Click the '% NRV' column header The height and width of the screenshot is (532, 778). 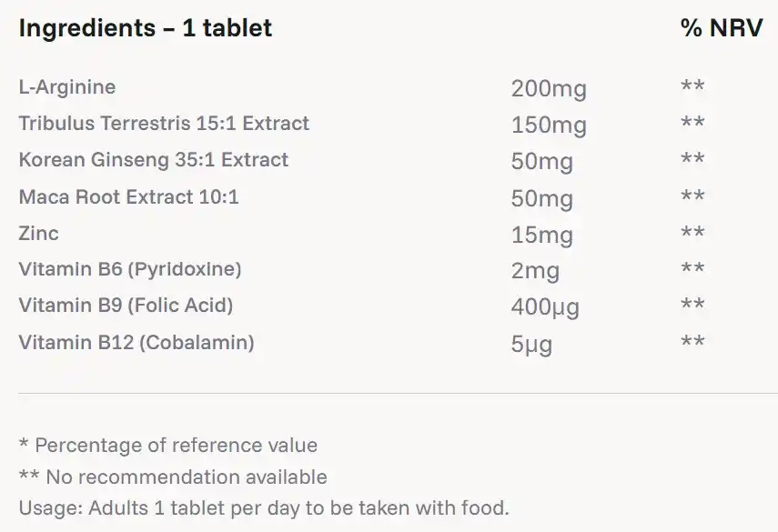click(x=721, y=28)
